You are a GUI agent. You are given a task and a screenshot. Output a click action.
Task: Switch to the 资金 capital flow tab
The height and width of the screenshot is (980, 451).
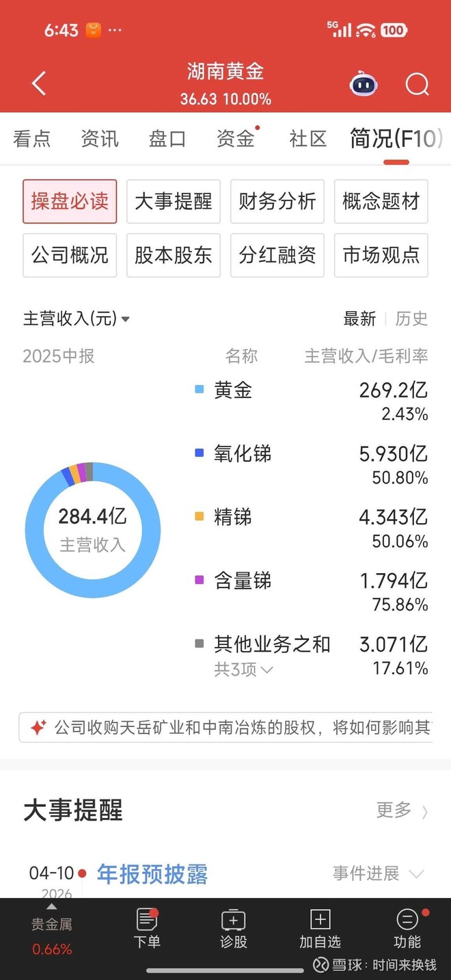coord(235,139)
